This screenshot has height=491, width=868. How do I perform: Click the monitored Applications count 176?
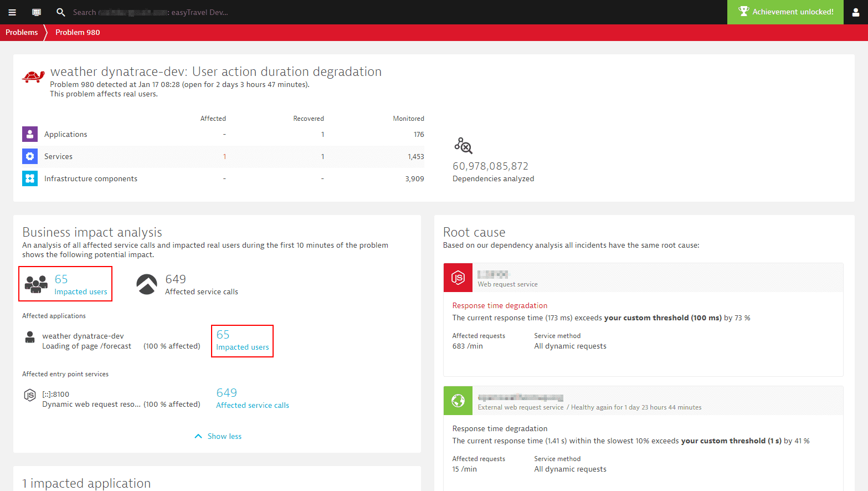(x=419, y=134)
